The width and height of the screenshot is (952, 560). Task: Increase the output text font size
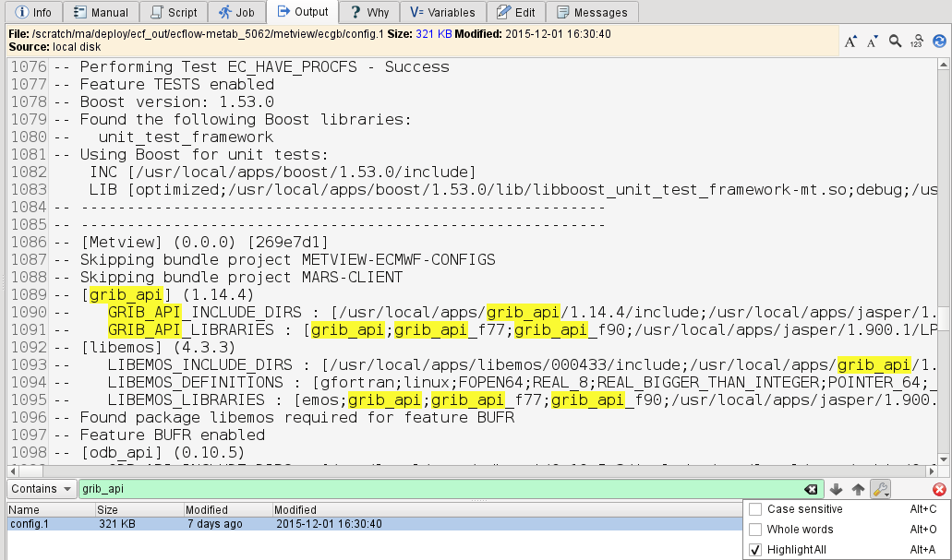click(850, 41)
